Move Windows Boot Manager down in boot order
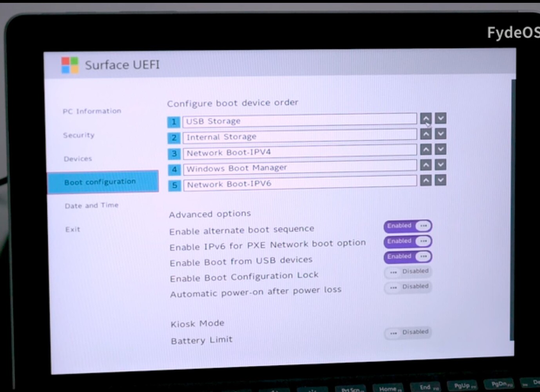This screenshot has width=540, height=392. click(x=440, y=165)
